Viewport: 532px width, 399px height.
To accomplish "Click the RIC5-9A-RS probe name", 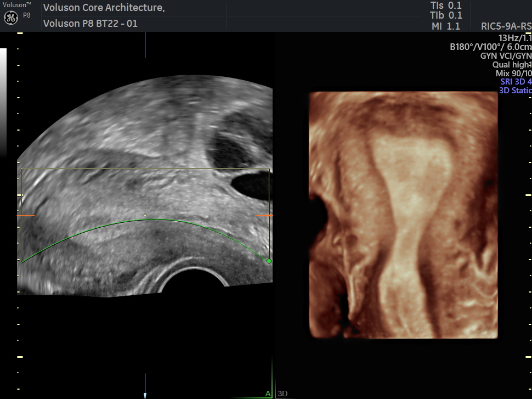I will click(506, 26).
